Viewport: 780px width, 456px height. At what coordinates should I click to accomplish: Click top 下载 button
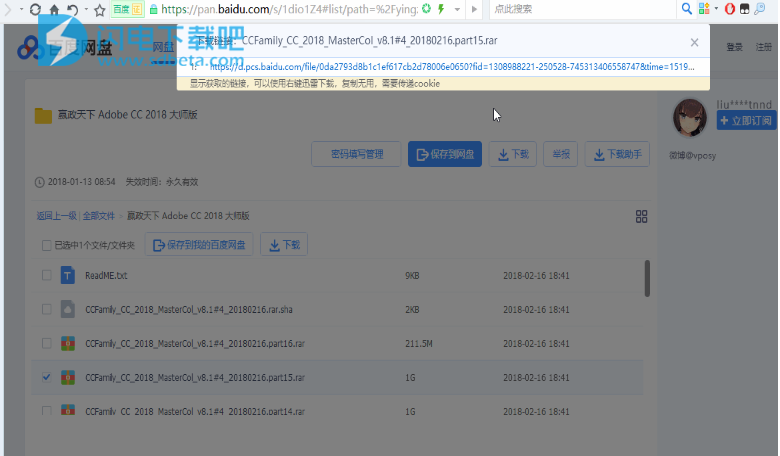pyautogui.click(x=513, y=154)
